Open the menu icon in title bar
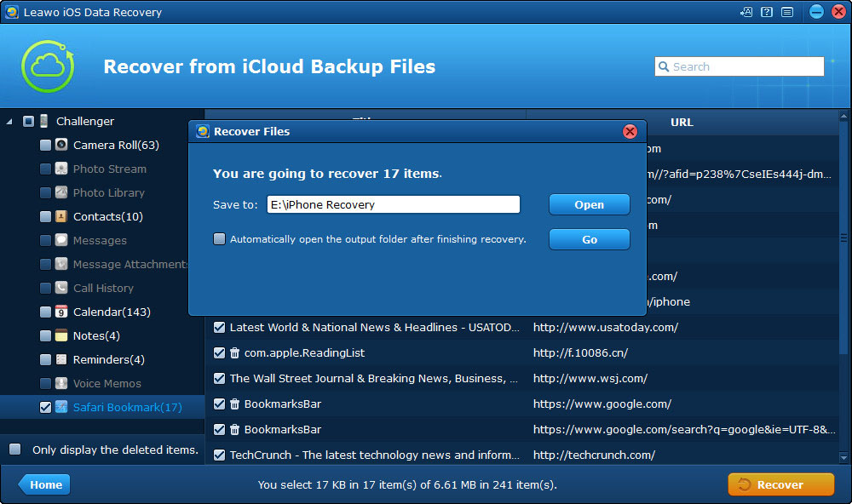852x504 pixels. click(786, 12)
